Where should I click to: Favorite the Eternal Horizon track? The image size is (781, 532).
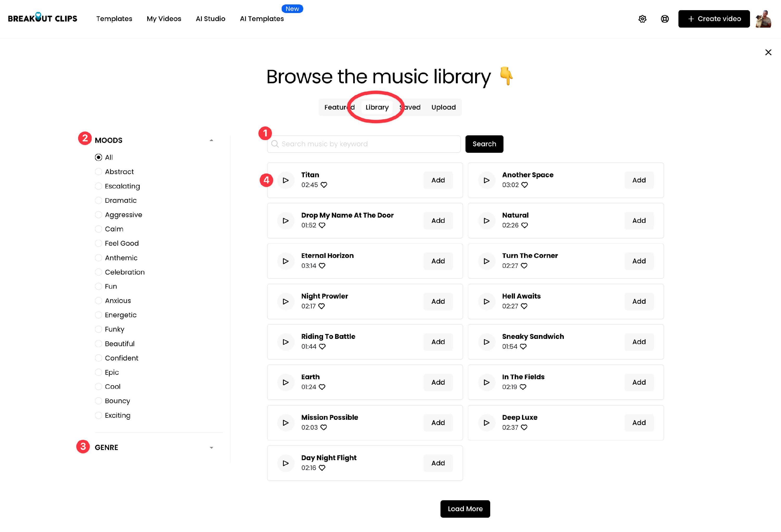coord(322,265)
